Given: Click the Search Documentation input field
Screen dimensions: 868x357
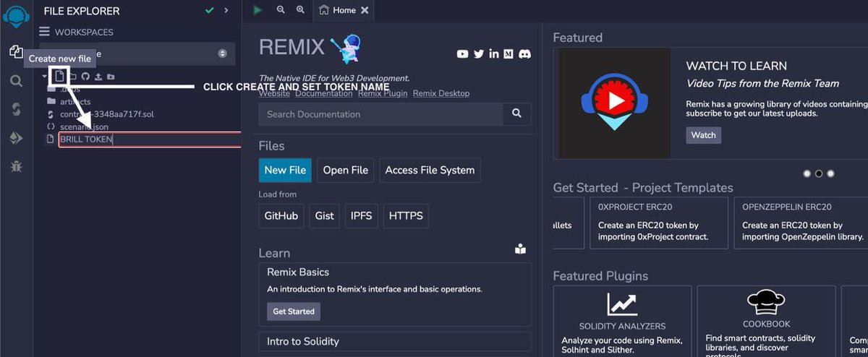Looking at the screenshot, I should click(x=380, y=114).
